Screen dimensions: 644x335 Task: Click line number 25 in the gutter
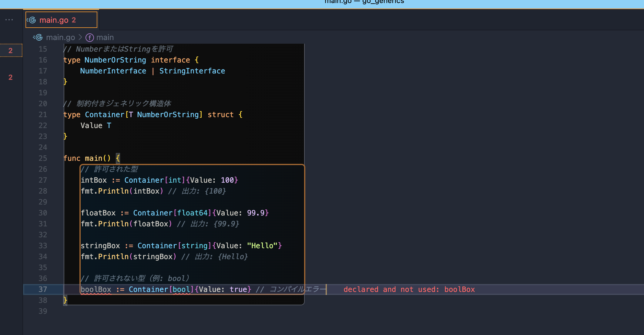tap(43, 158)
